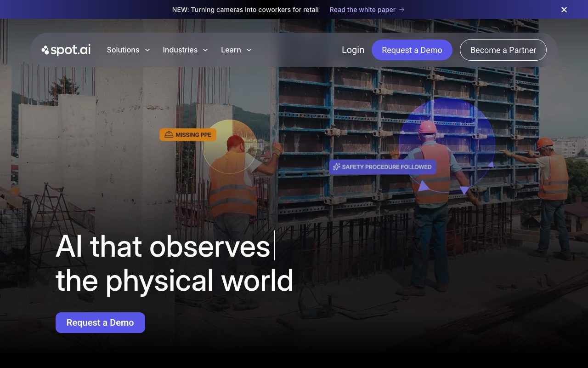Click the Become a Partner button
The image size is (588, 368).
click(503, 50)
